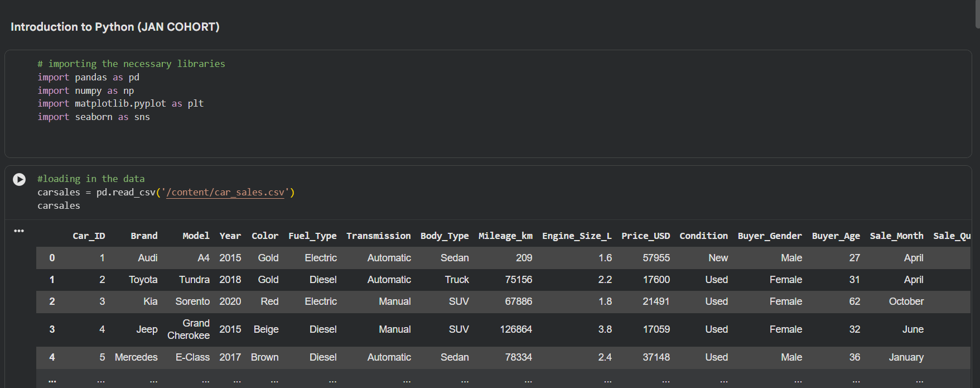The width and height of the screenshot is (980, 388).
Task: Click the Sorento model cell
Action: [x=192, y=301]
